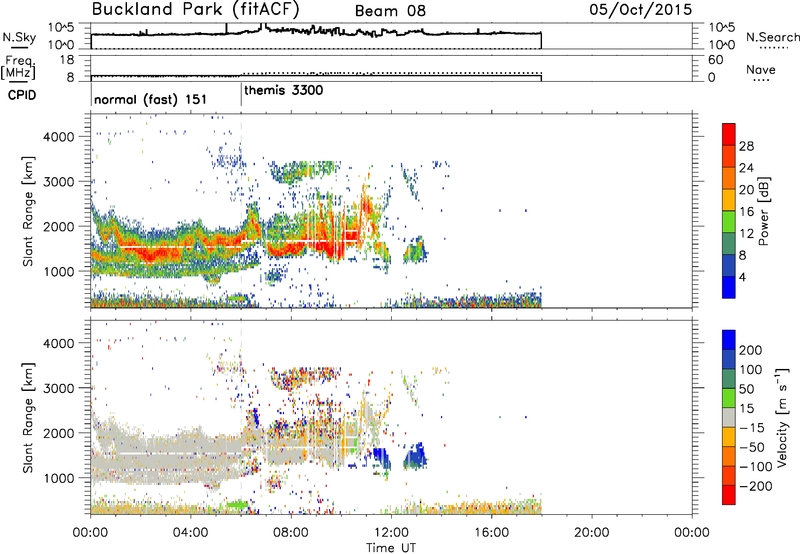Click the 'Buckland Park (fitACF)' title

(x=195, y=9)
